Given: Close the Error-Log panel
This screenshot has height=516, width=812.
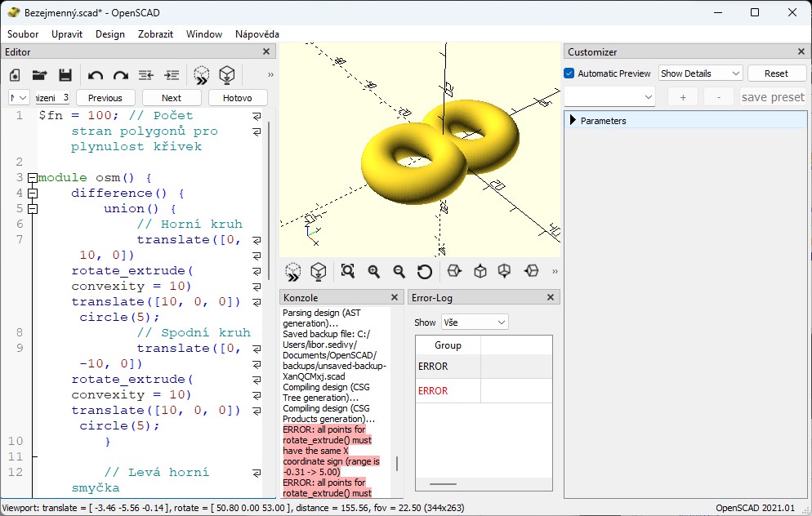Looking at the screenshot, I should point(551,297).
